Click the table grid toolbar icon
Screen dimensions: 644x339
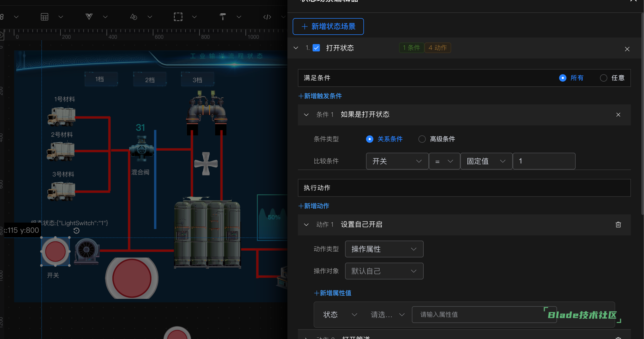(45, 17)
